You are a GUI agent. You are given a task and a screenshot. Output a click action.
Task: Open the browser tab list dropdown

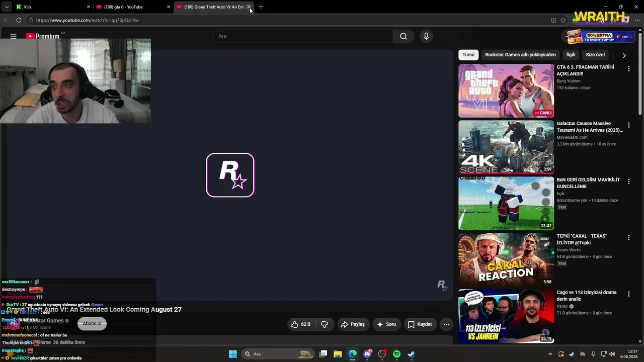click(x=7, y=7)
